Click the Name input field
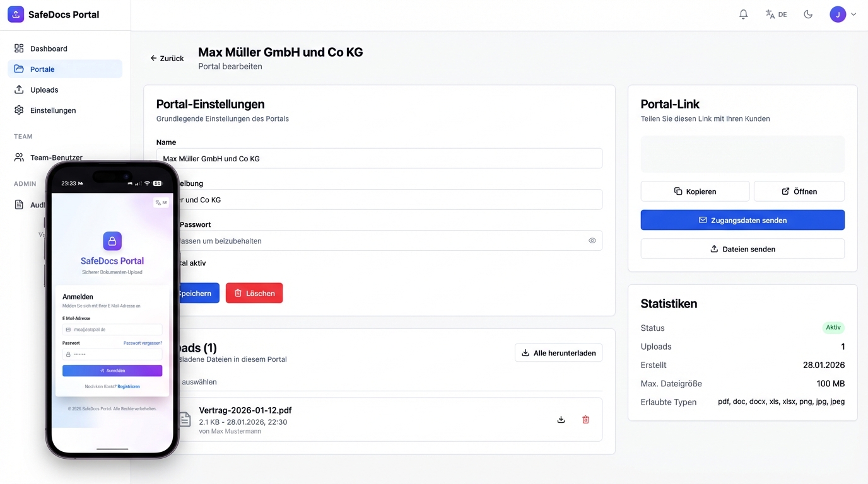The height and width of the screenshot is (484, 868). point(378,158)
